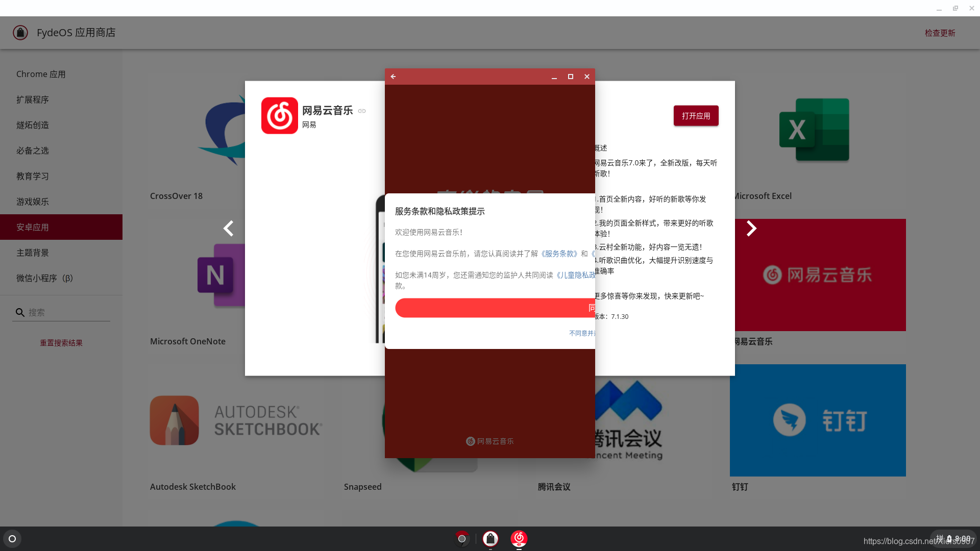
Task: Click the Microsoft Excel app icon
Action: point(814,130)
